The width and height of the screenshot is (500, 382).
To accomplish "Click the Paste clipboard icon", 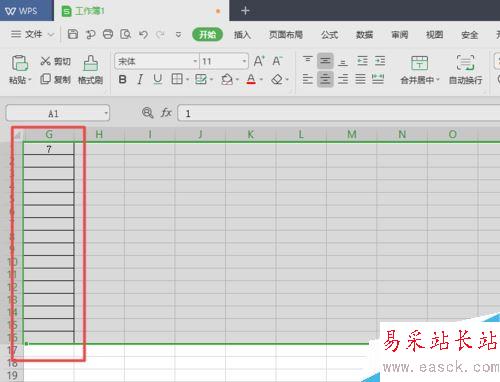I will (20, 63).
